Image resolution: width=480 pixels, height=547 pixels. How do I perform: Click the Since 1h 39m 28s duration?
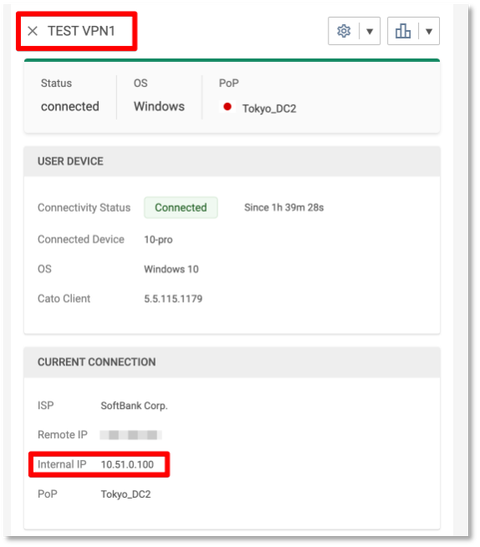284,207
